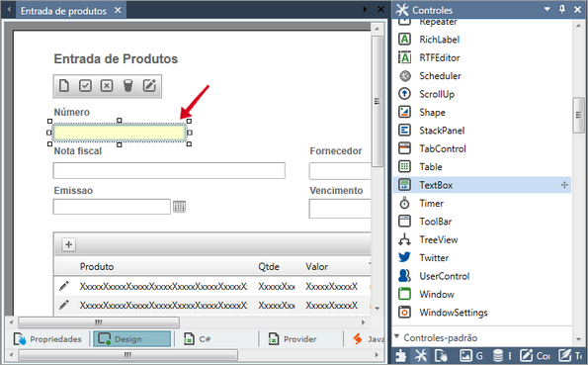
Task: Click the calendar icon beside the Emissao field
Action: 179,207
